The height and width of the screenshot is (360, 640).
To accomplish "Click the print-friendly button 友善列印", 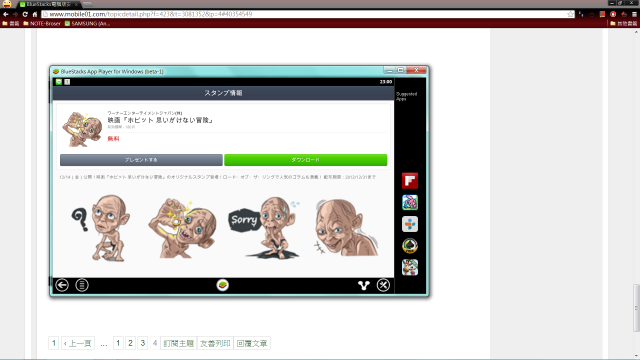I will point(215,343).
